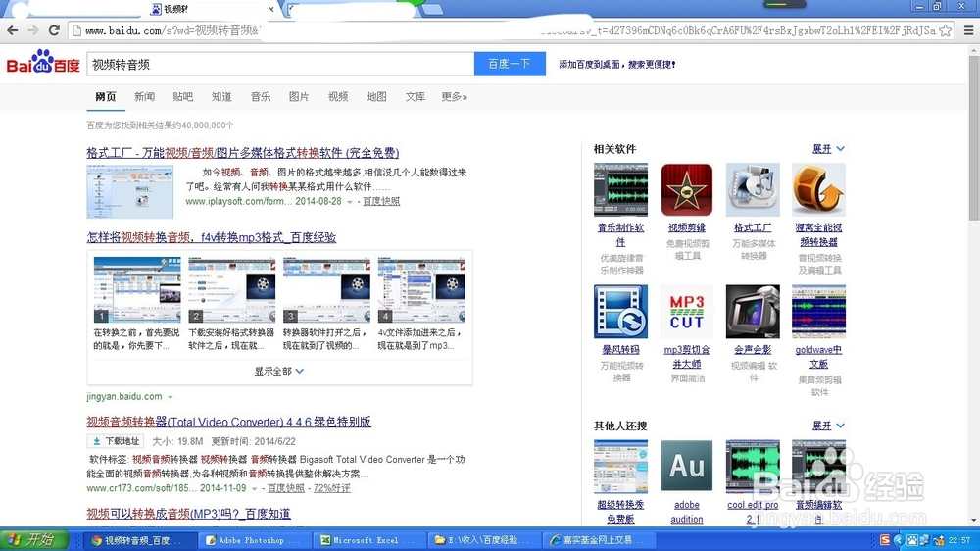The image size is (980, 551).
Task: Switch to the 视频 search tab
Action: click(x=338, y=97)
